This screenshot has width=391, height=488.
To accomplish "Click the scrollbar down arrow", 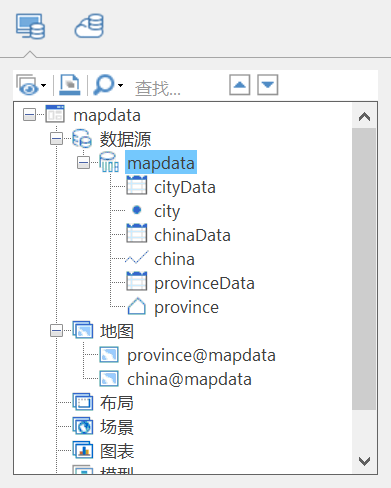I will click(x=364, y=461).
